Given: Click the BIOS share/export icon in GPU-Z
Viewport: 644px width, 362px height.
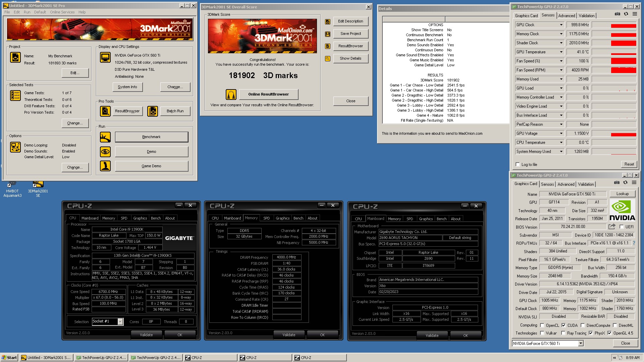Looking at the screenshot, I should coord(612,227).
